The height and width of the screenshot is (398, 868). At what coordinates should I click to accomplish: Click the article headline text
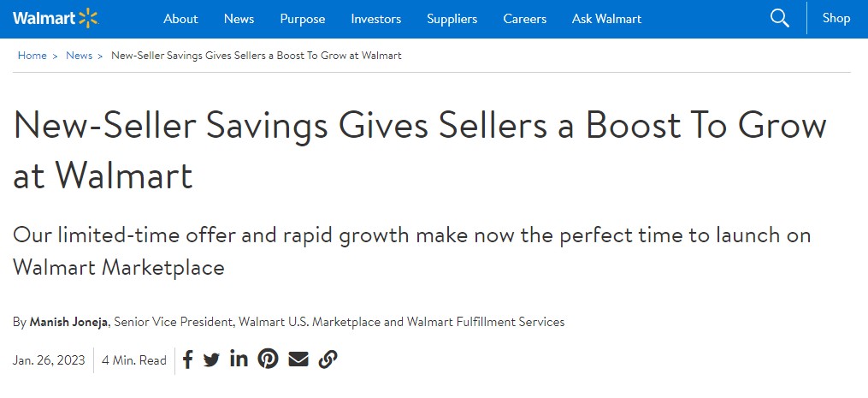point(420,150)
